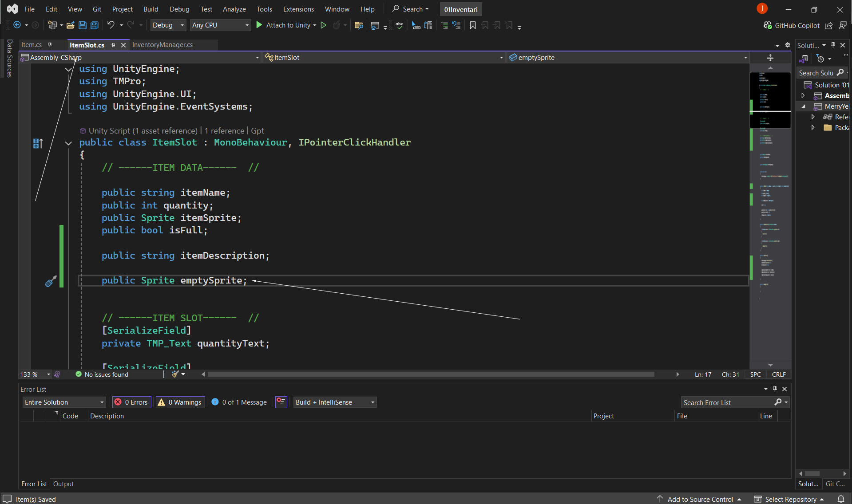Click the notifications bell in status bar
Viewport: 852px width, 504px height.
840,499
